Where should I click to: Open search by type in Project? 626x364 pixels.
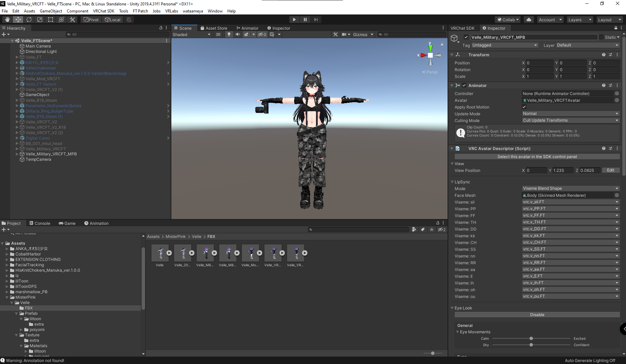tap(414, 230)
